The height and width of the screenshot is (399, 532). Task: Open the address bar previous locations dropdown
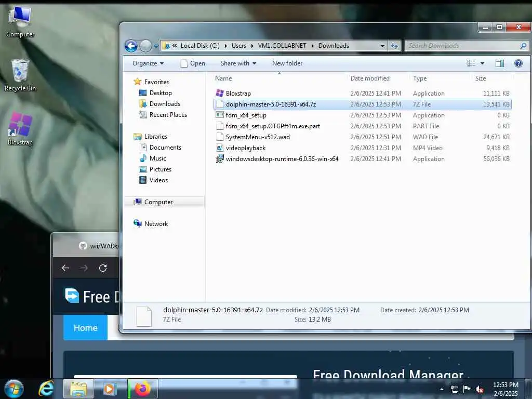click(x=382, y=46)
